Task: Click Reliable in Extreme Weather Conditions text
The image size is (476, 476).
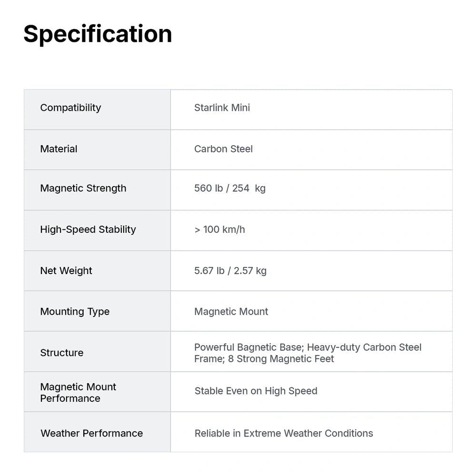Action: (x=284, y=433)
